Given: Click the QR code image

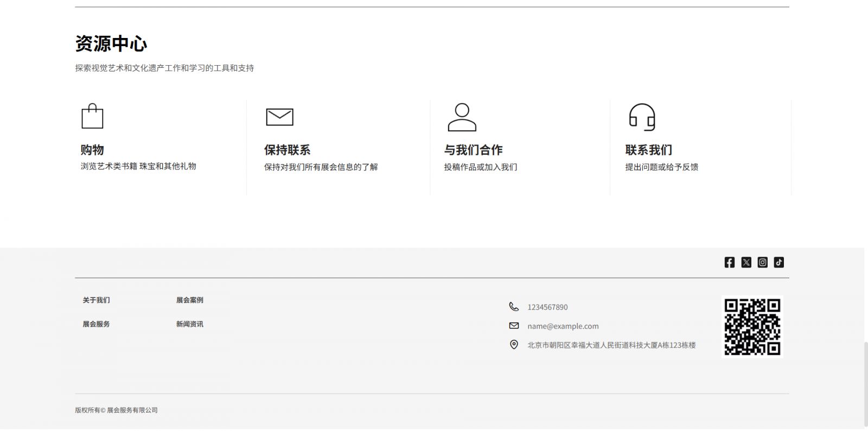Looking at the screenshot, I should (752, 327).
